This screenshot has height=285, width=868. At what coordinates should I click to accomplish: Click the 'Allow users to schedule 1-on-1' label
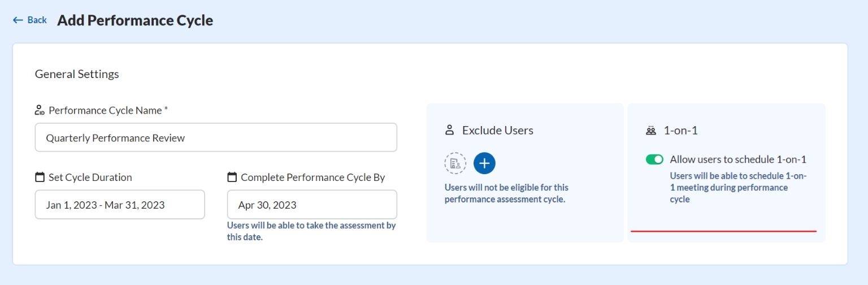tap(737, 159)
